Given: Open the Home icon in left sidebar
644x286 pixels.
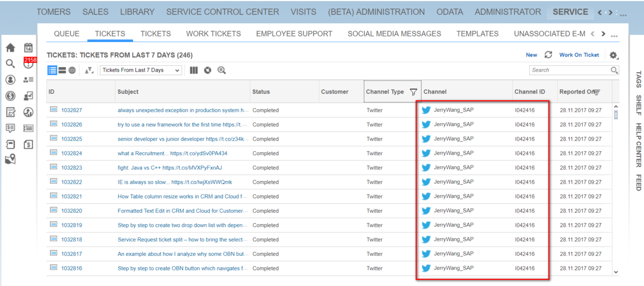Looking at the screenshot, I should tap(10, 48).
